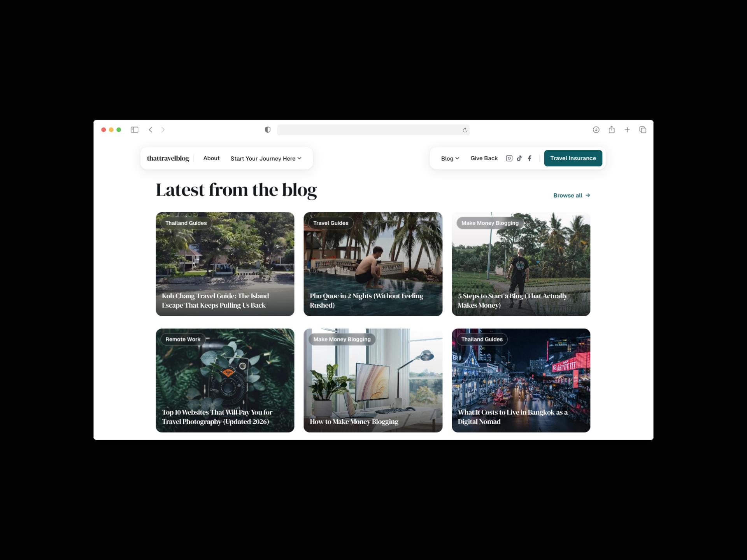Click the address bar field
Viewport: 747px width, 560px height.
[373, 130]
